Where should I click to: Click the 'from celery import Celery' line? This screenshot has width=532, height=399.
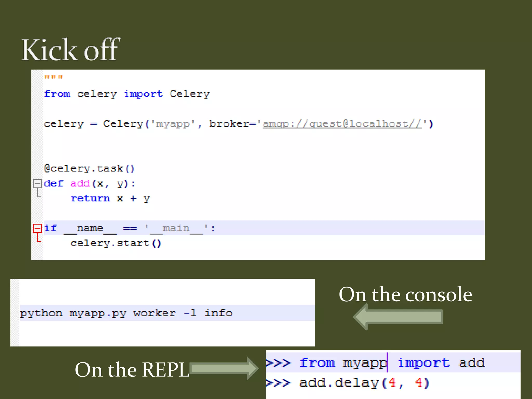127,94
